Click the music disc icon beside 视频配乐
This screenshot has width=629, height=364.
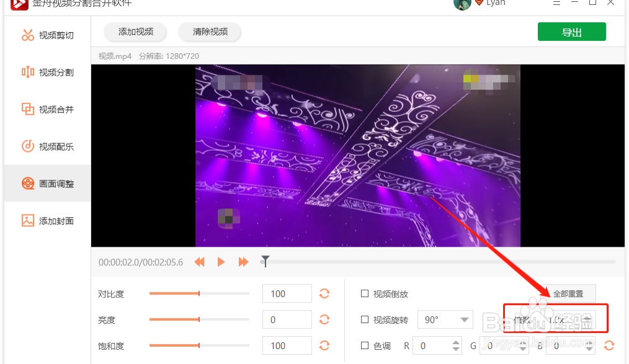point(28,146)
